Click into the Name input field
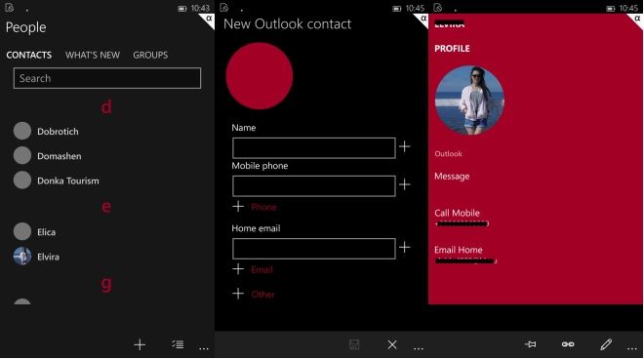The image size is (644, 359). (x=314, y=148)
